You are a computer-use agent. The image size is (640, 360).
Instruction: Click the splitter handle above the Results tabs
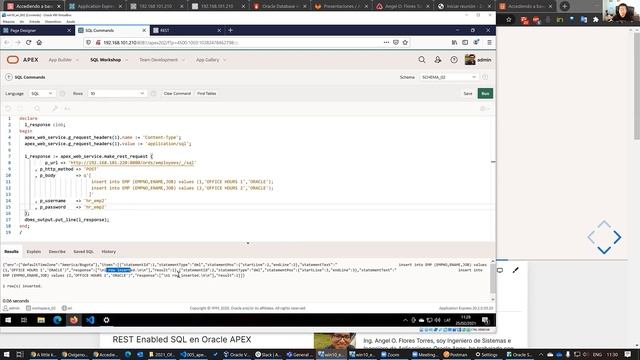click(248, 243)
